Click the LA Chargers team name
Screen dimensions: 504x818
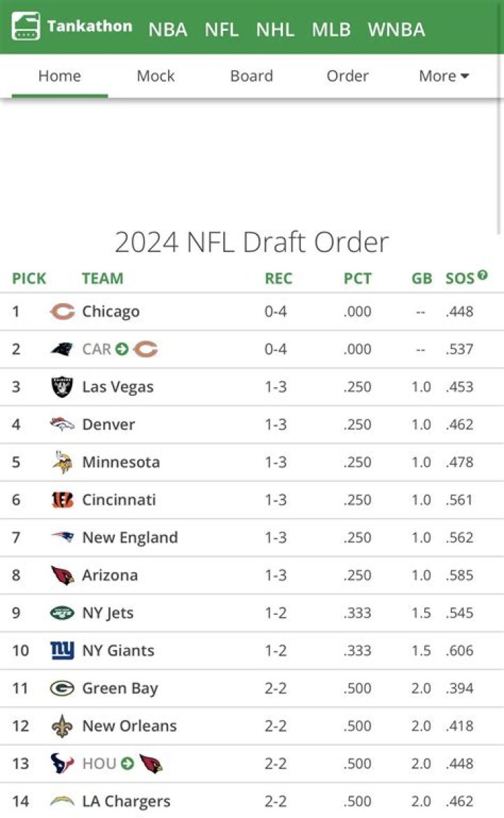click(127, 801)
